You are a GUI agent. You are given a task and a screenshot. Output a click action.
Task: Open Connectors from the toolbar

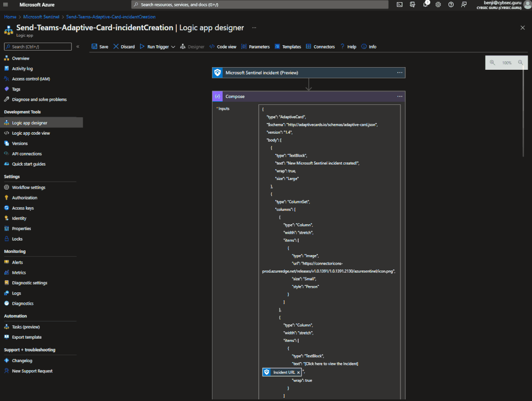click(x=320, y=47)
